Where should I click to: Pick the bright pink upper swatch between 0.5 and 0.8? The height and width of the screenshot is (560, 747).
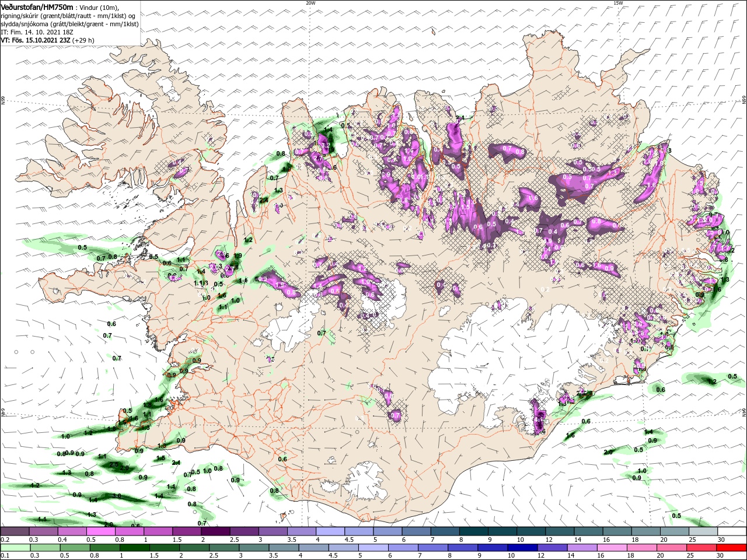coord(101,531)
